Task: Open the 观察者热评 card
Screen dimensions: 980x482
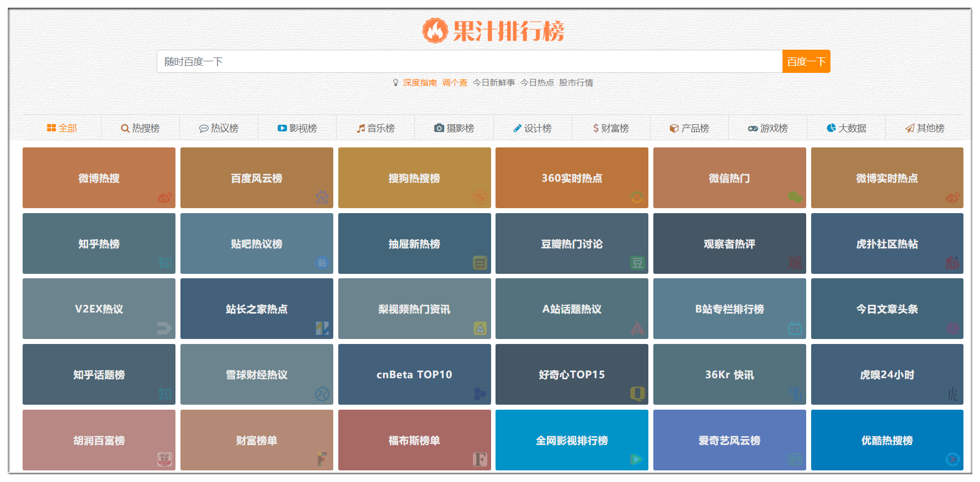Action: [729, 243]
